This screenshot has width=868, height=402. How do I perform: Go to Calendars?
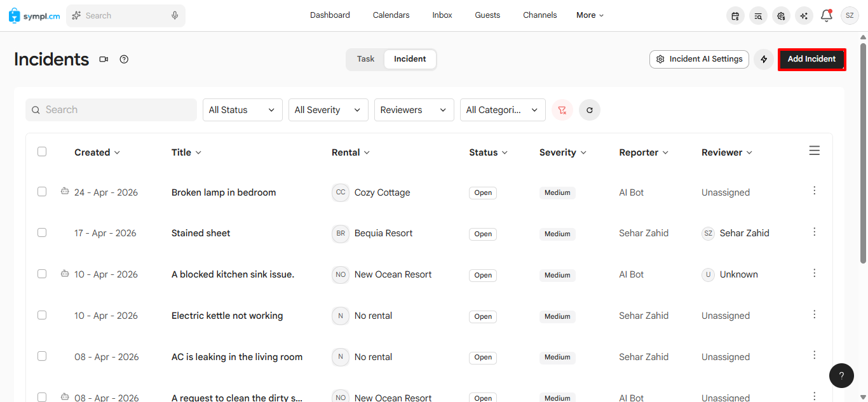tap(391, 15)
